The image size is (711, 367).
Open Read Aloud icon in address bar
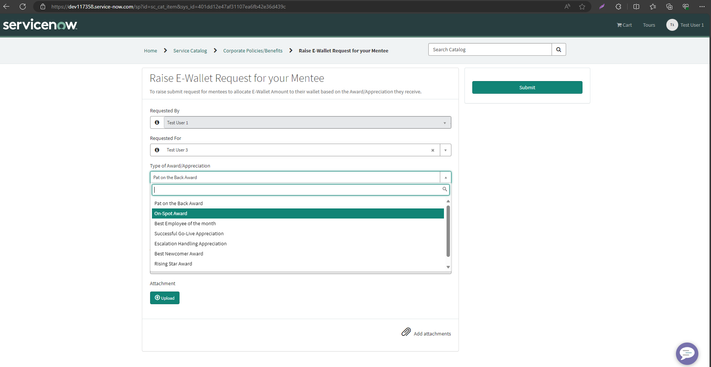tap(567, 7)
